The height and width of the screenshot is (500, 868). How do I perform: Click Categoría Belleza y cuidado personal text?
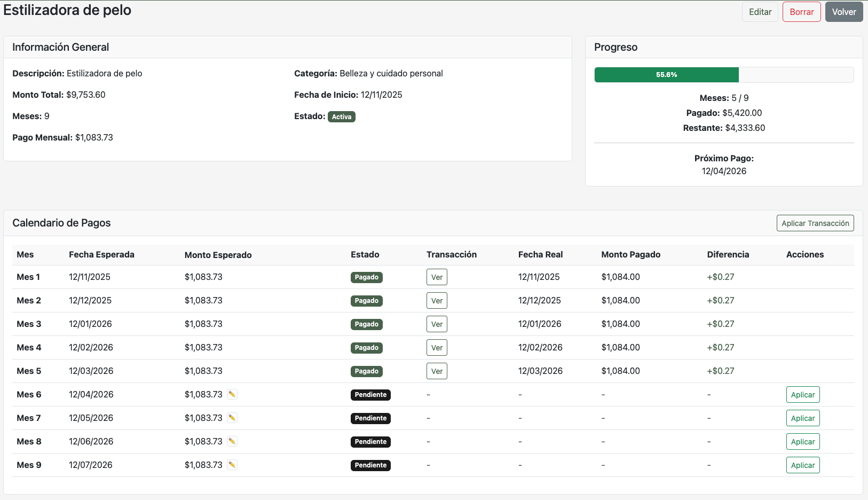tap(391, 73)
